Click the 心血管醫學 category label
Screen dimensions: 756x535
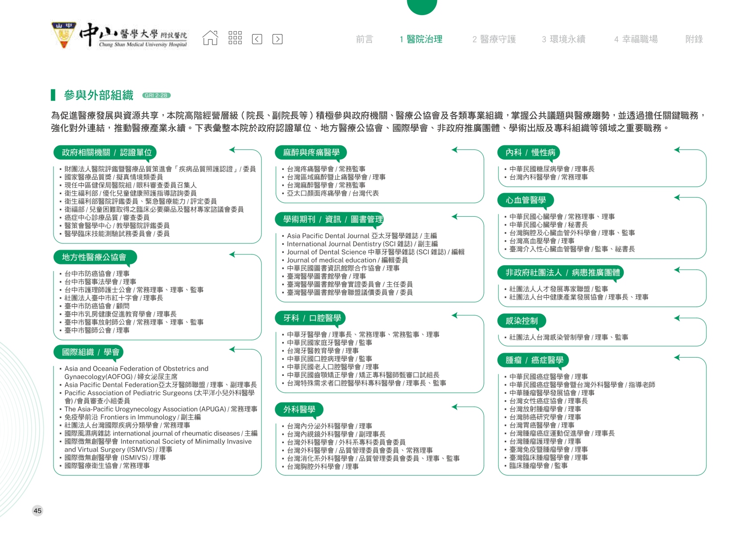(525, 200)
